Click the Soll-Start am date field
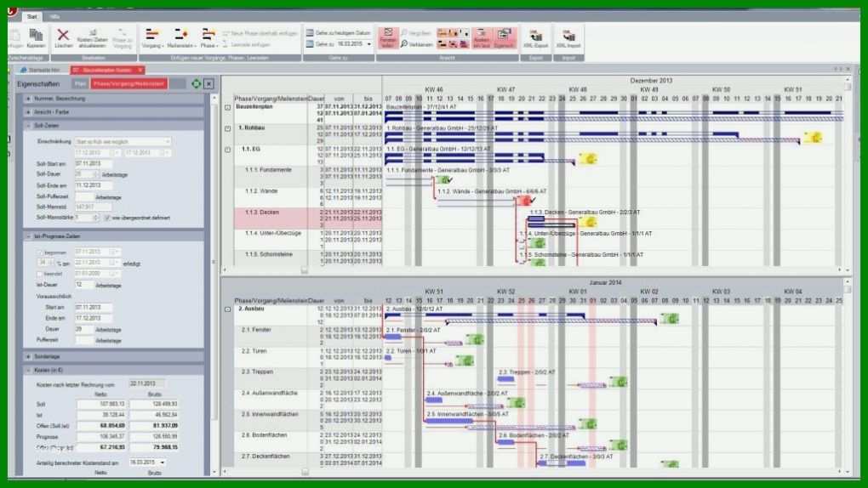868x488 pixels. coord(93,164)
